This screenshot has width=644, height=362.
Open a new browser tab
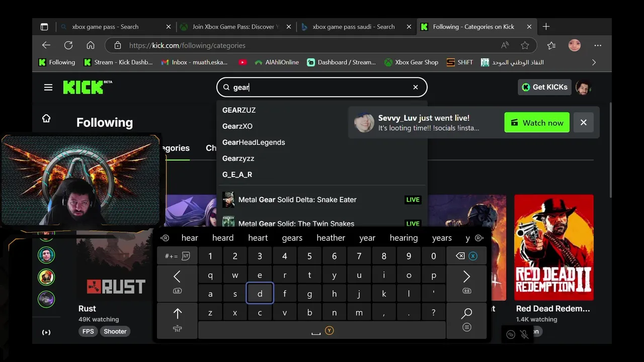pyautogui.click(x=546, y=27)
